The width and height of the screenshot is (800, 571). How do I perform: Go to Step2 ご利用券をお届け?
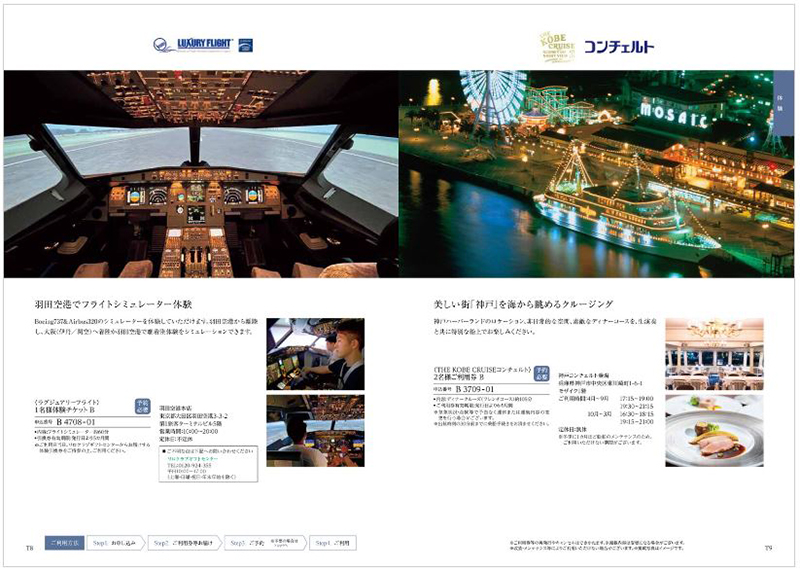(185, 543)
